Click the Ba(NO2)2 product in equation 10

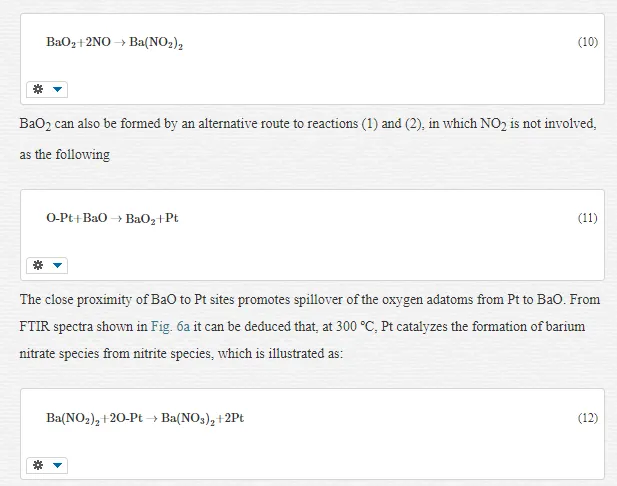(156, 43)
